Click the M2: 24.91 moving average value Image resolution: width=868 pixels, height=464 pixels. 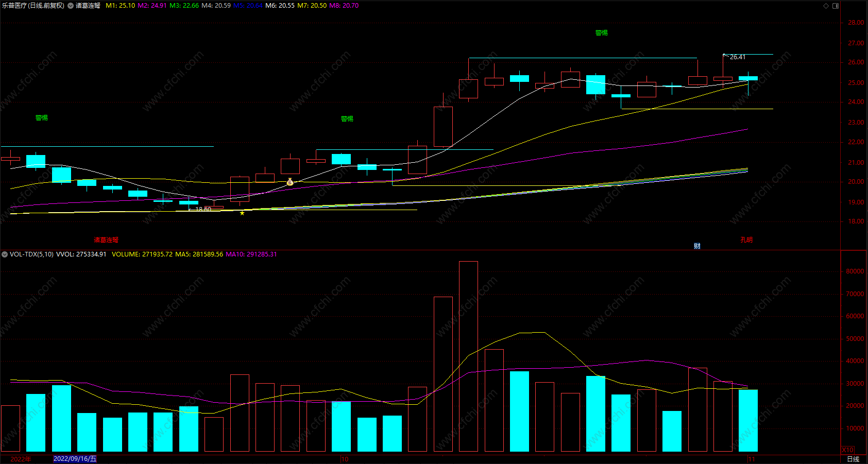[152, 6]
